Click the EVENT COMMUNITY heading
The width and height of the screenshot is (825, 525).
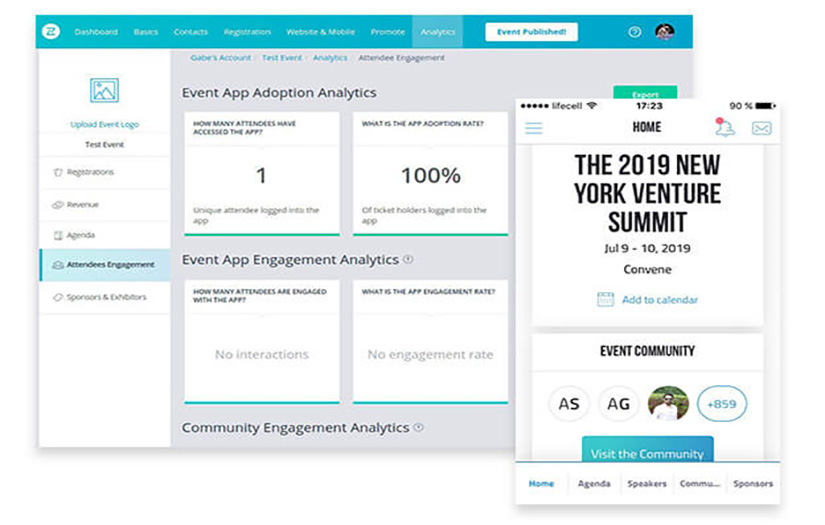click(x=647, y=351)
